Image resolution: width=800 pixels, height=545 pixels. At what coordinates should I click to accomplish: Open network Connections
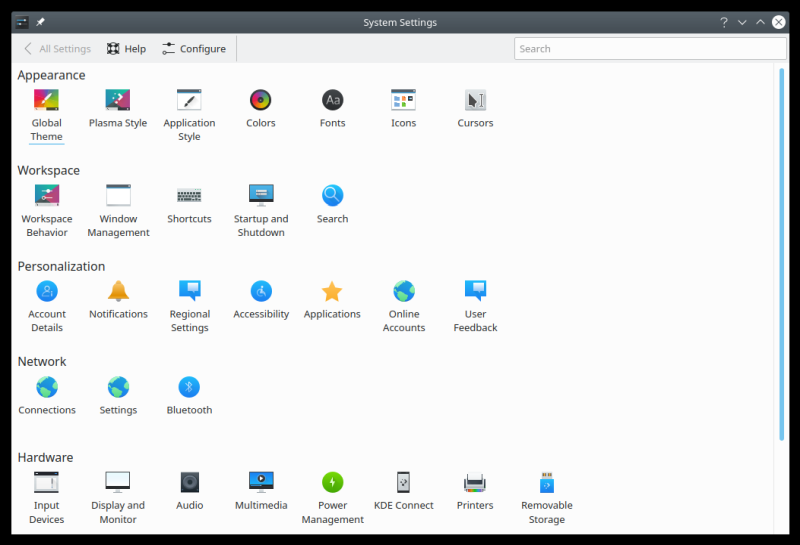click(47, 395)
